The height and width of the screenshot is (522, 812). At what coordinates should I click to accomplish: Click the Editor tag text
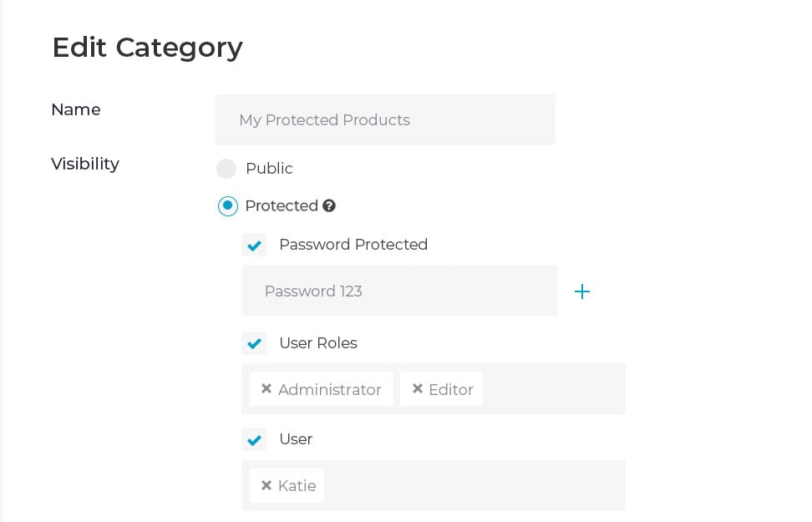point(450,390)
